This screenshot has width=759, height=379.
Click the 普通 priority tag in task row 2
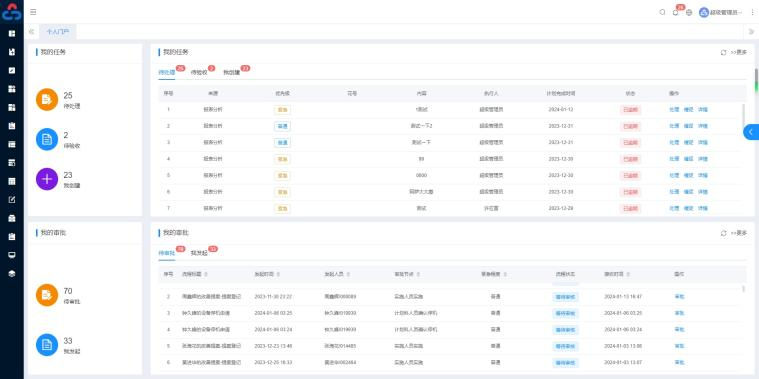click(x=282, y=126)
